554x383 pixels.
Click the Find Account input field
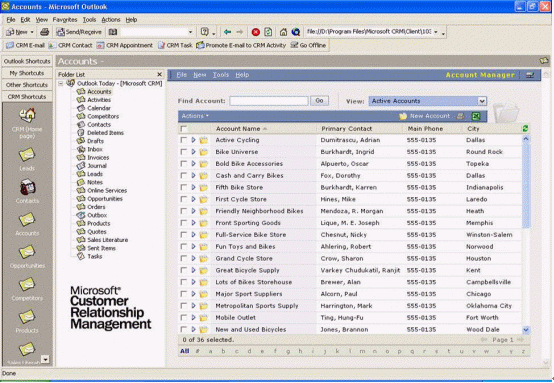(x=269, y=101)
